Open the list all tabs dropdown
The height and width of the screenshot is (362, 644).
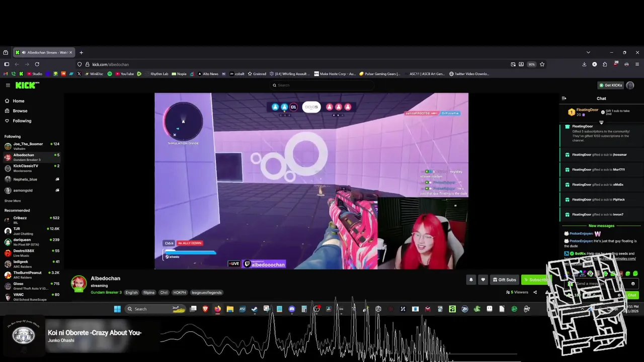(588, 52)
